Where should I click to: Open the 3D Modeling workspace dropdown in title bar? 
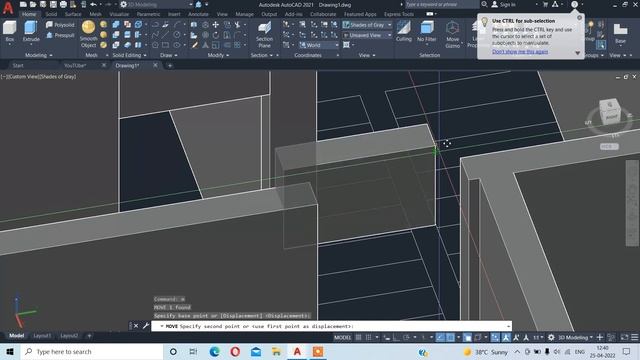click(157, 4)
